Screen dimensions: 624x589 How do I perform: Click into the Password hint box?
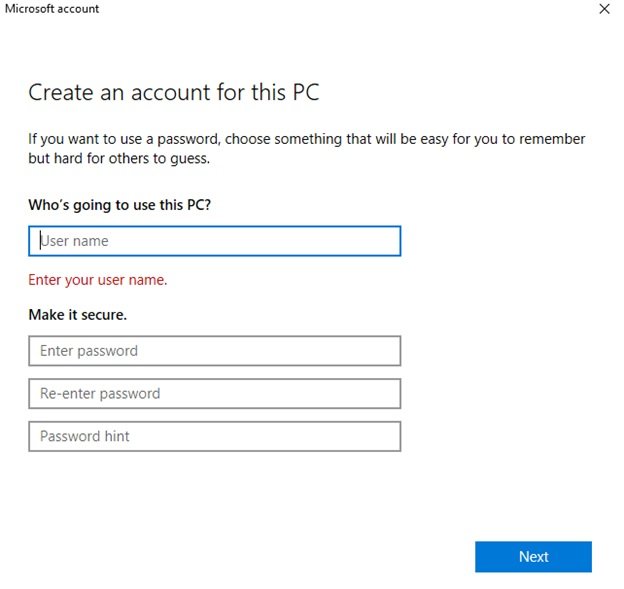point(214,436)
